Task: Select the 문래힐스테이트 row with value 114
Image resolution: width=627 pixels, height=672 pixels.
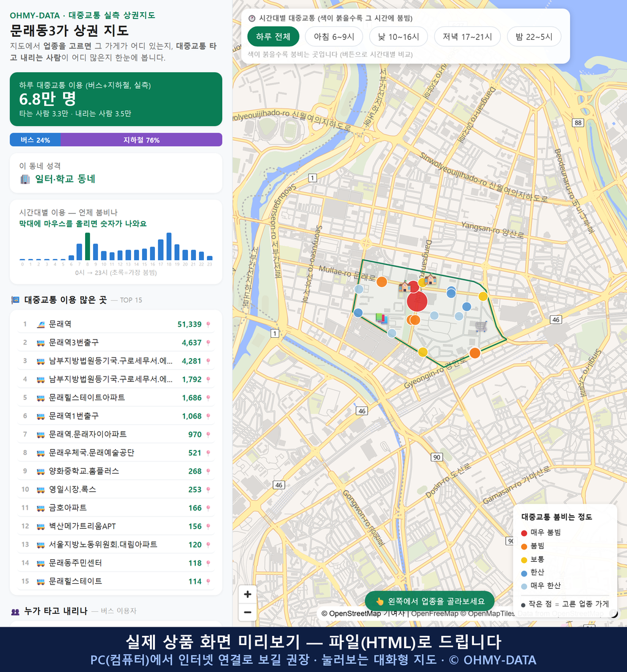Action: click(x=116, y=581)
